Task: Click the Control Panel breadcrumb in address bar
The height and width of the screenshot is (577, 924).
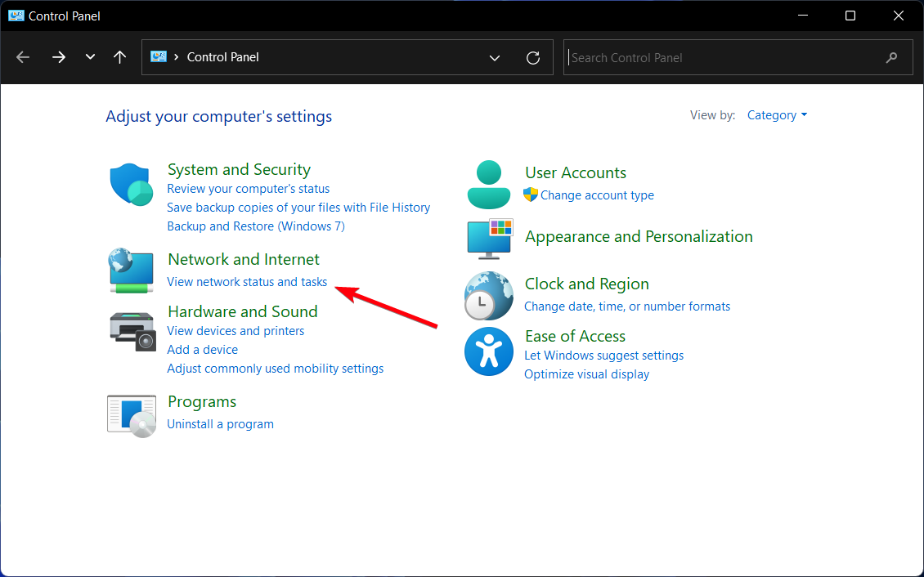Action: pos(222,57)
